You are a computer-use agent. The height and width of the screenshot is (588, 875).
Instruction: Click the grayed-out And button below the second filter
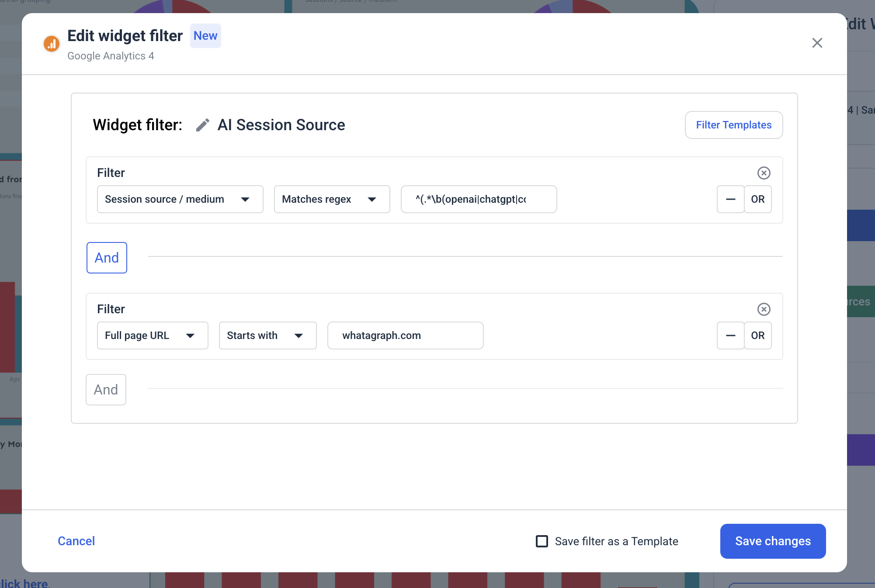click(x=106, y=389)
